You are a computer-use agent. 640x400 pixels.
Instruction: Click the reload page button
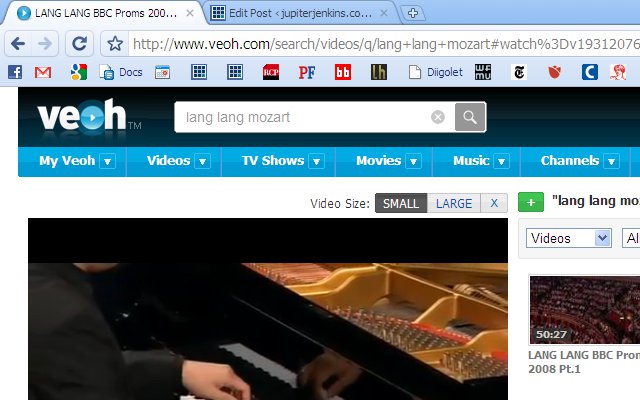[81, 43]
